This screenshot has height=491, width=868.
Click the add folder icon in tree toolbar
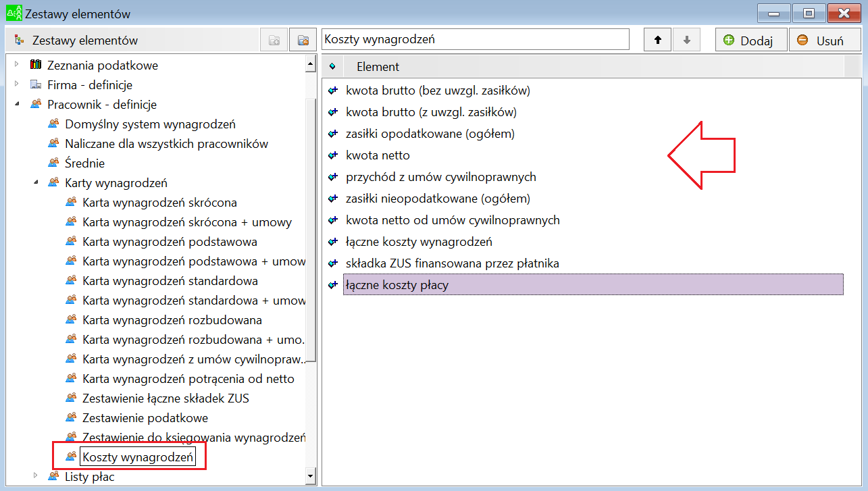pyautogui.click(x=274, y=40)
